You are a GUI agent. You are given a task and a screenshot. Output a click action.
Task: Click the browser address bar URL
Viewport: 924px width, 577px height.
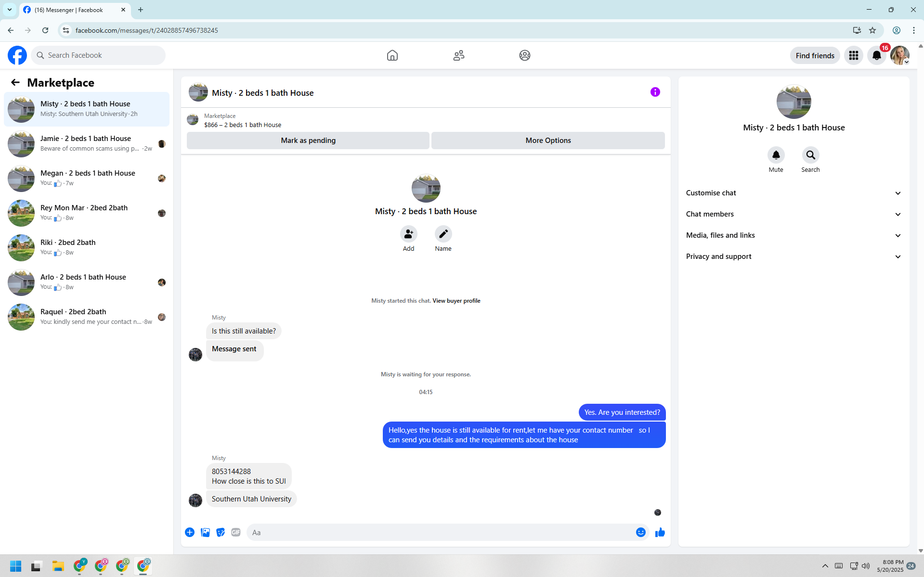click(x=147, y=30)
